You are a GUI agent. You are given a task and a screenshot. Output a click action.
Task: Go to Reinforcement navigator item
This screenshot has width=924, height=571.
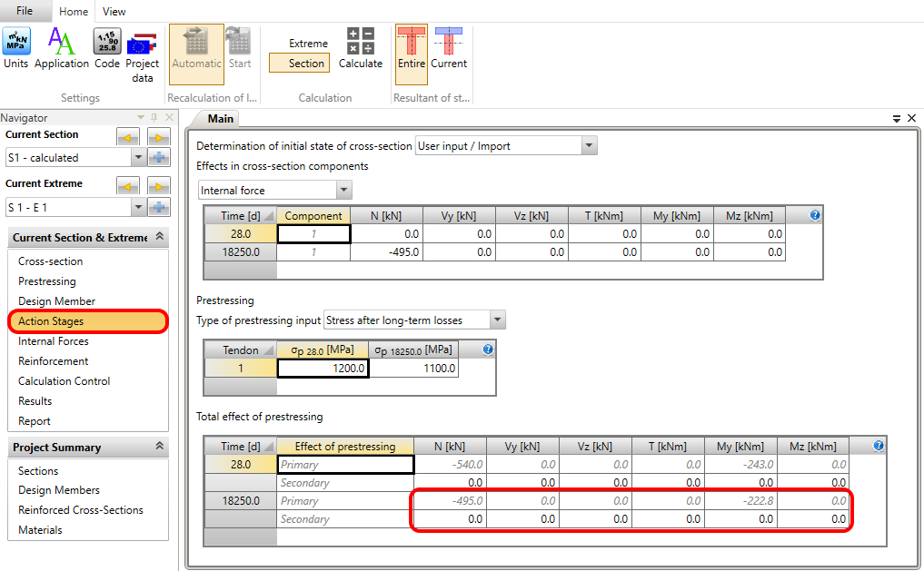(x=54, y=361)
